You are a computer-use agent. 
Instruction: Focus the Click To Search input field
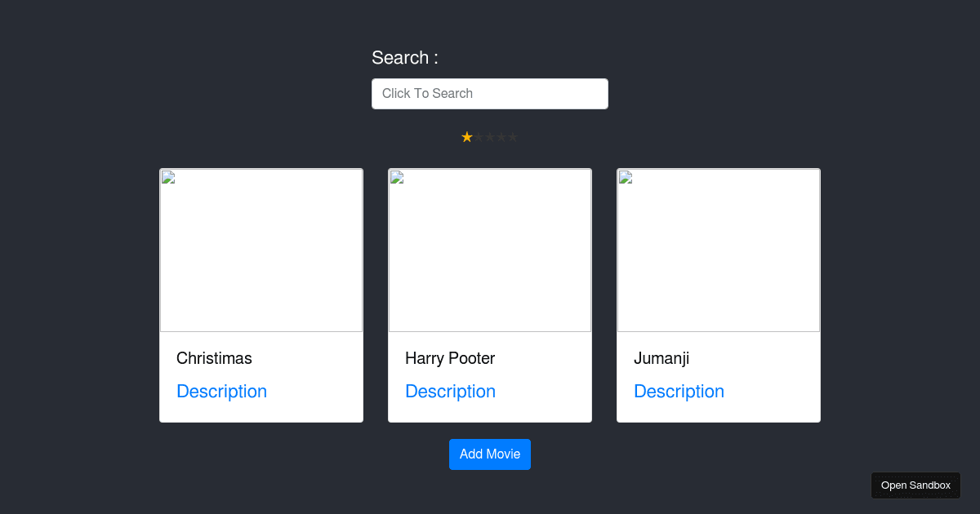pos(490,94)
